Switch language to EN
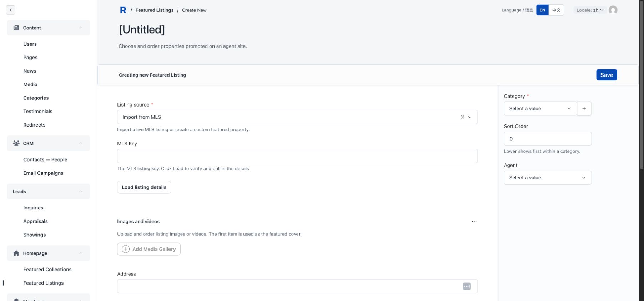644x301 pixels. 542,10
